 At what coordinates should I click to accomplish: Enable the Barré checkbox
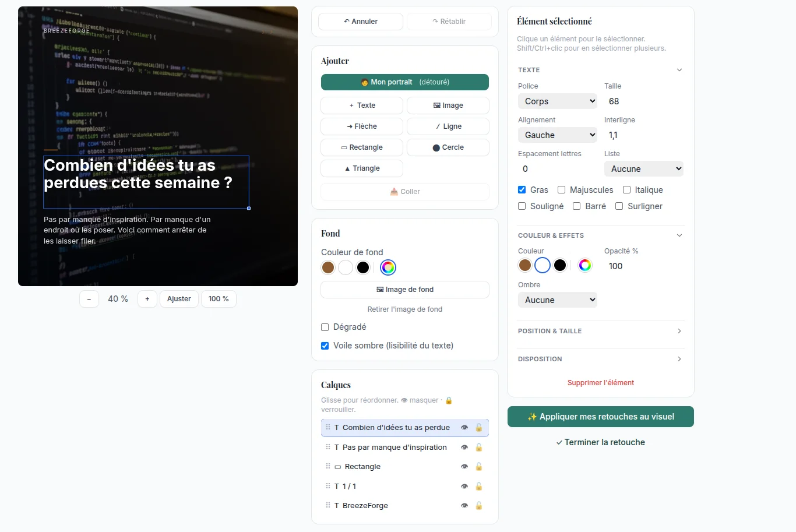(x=577, y=206)
